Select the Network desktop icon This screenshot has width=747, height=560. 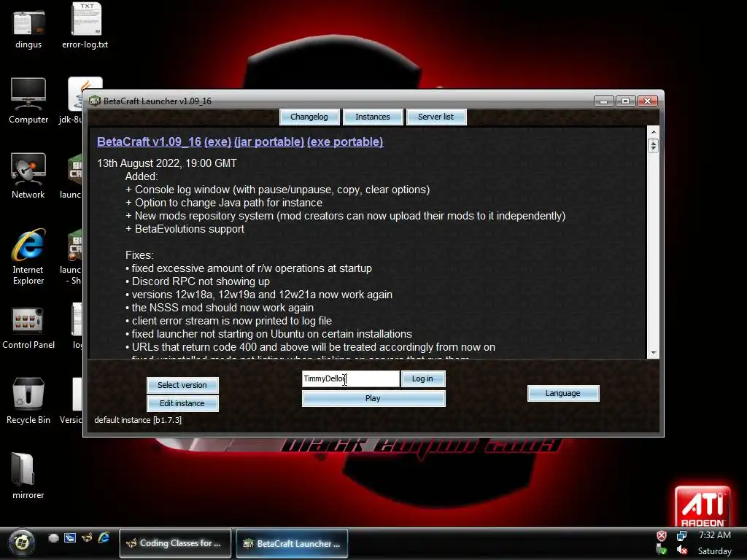[x=28, y=176]
